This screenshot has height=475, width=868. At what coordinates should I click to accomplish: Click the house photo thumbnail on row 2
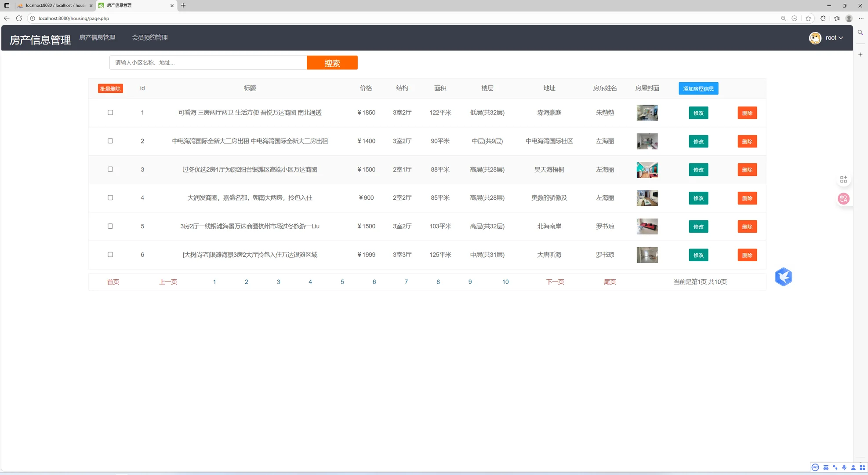tap(647, 141)
